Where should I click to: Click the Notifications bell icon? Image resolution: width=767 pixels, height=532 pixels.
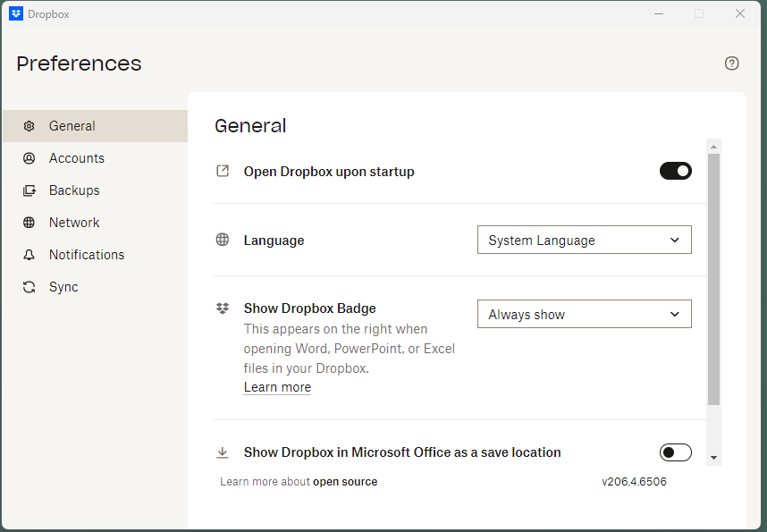(29, 255)
